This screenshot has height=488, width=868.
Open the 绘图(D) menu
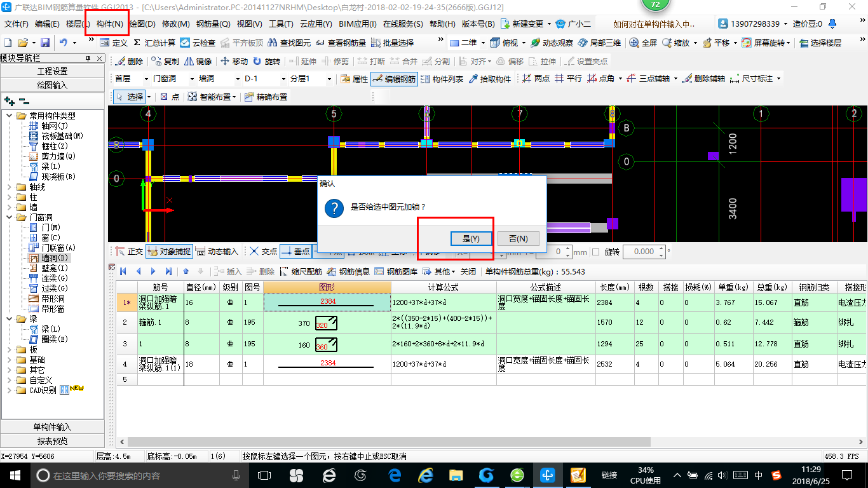[x=142, y=24]
